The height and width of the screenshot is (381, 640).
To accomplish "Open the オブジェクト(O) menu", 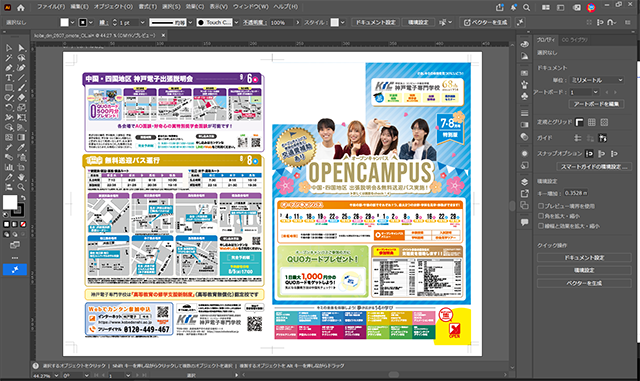I will [113, 7].
